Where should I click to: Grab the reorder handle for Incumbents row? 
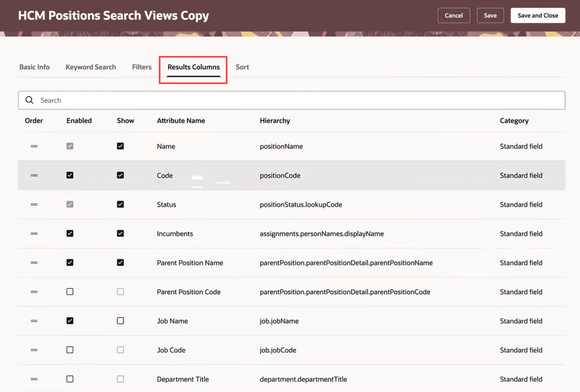click(34, 233)
